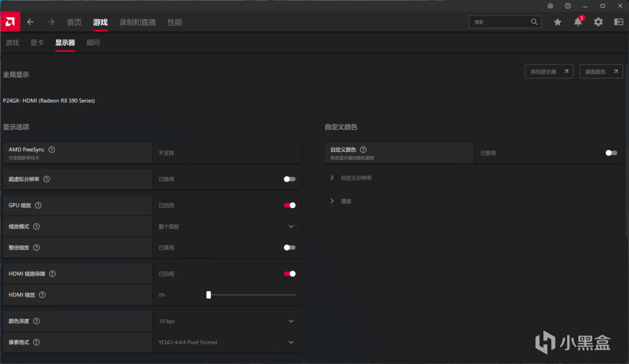This screenshot has width=629, height=364.
Task: Click the HDMI 缩放 slider handle
Action: [x=208, y=295]
